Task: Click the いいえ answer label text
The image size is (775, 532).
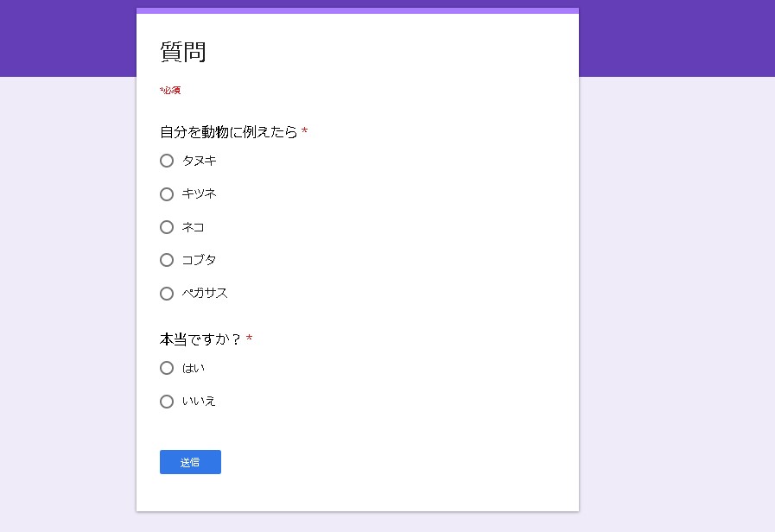Action: click(199, 402)
